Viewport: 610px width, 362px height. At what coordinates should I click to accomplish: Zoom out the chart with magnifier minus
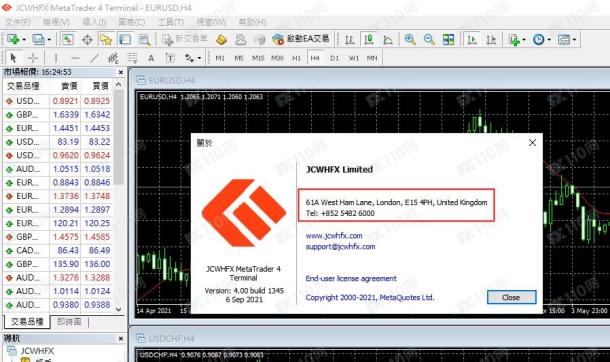[429, 39]
